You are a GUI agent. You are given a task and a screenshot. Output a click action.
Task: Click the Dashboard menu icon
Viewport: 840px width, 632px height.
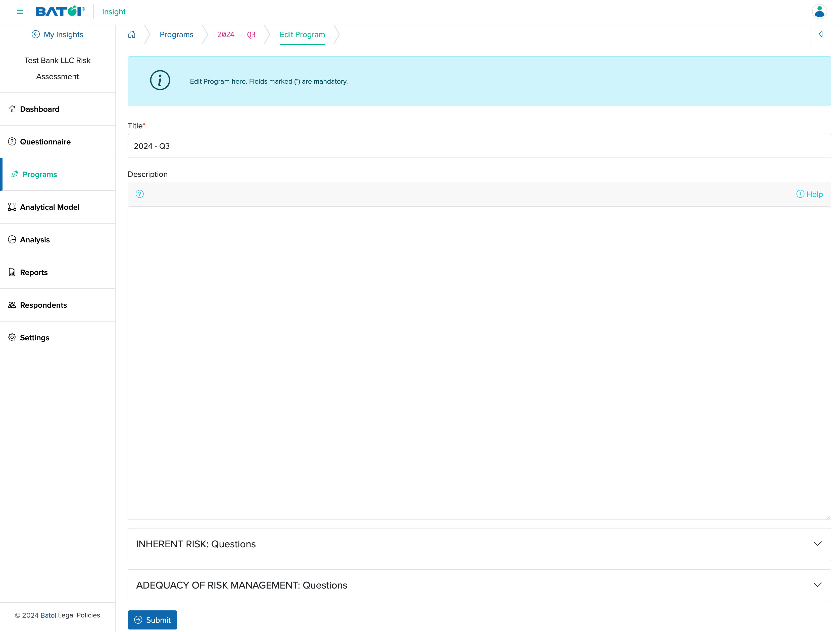12,108
